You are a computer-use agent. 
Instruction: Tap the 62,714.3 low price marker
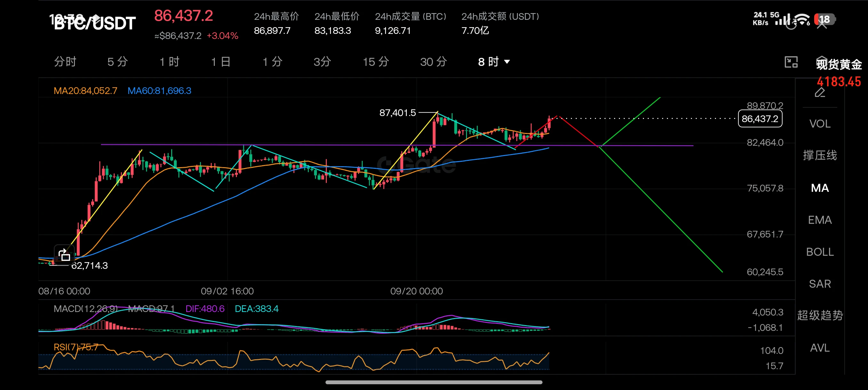pos(90,266)
